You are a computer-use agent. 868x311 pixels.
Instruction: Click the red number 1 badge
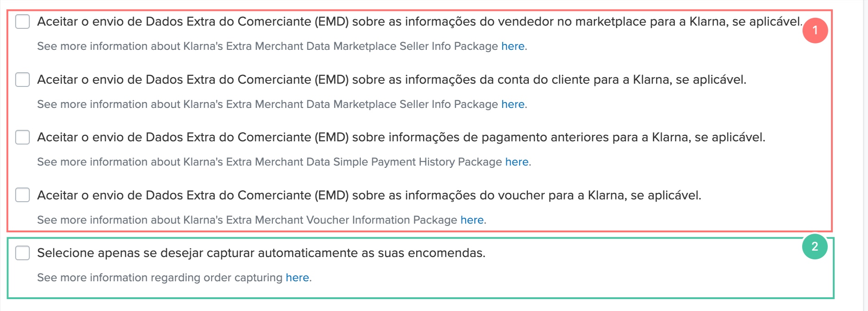pyautogui.click(x=815, y=31)
